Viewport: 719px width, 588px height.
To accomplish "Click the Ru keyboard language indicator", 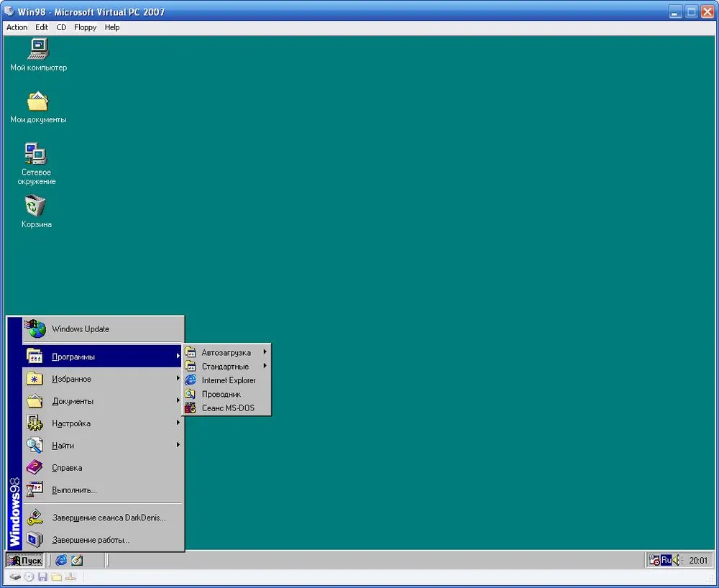I will point(666,560).
